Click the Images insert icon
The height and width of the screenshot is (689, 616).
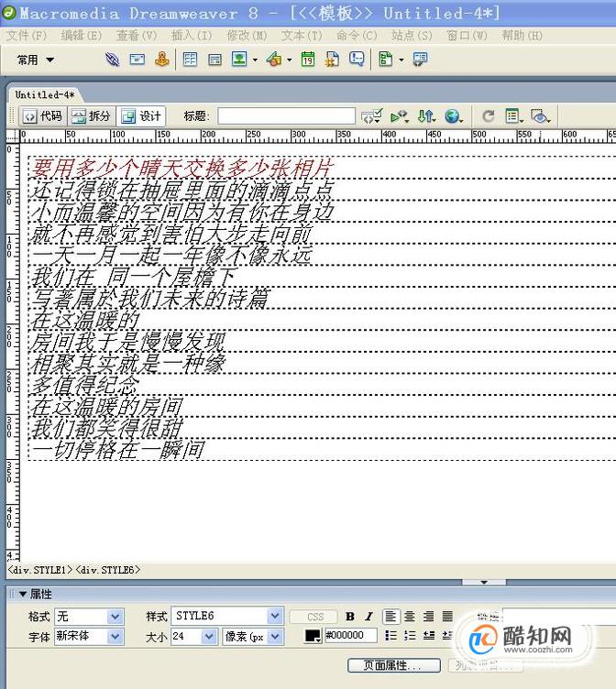[239, 59]
